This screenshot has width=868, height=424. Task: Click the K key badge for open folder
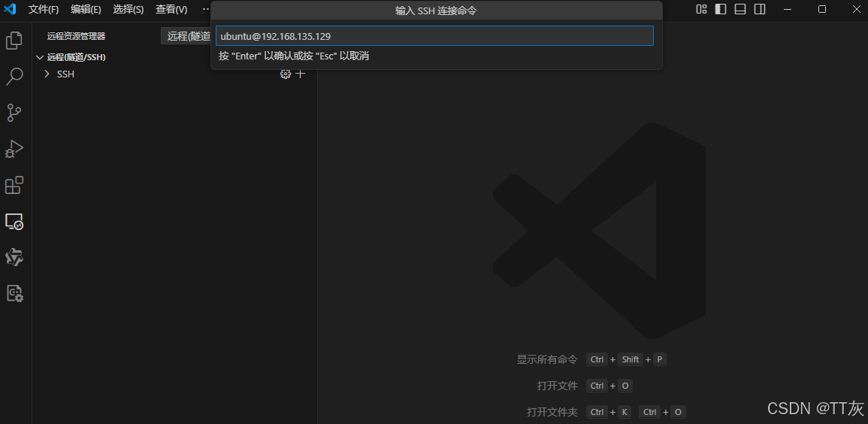(625, 413)
